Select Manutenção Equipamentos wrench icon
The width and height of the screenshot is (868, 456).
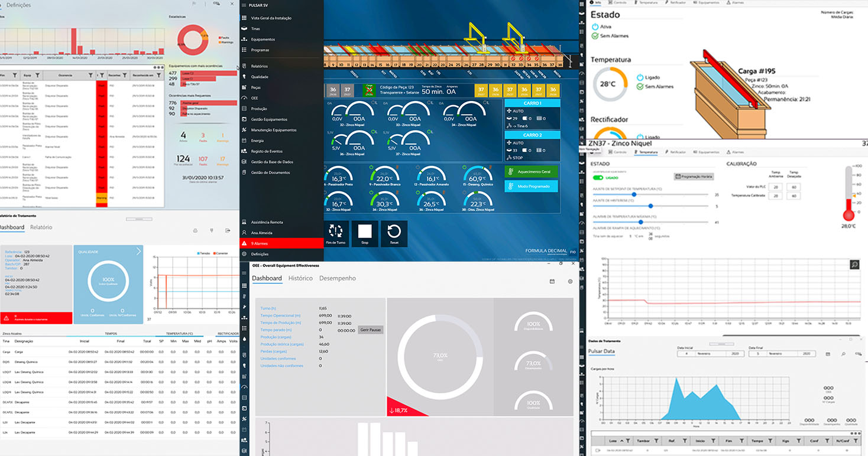[x=244, y=129]
